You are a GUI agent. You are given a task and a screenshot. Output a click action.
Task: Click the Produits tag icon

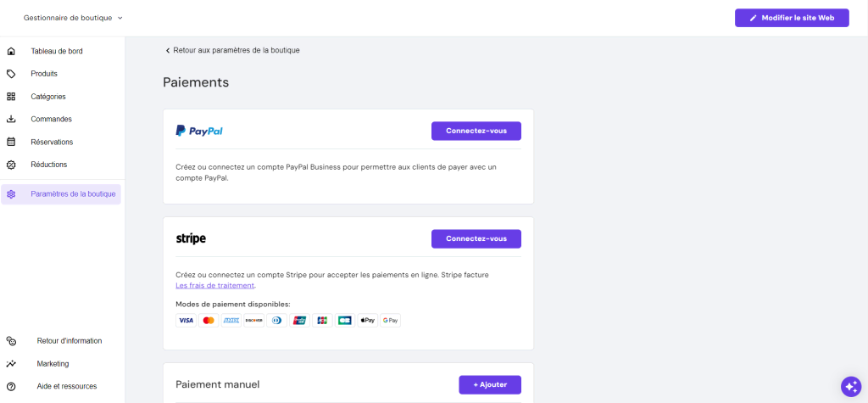tap(11, 74)
